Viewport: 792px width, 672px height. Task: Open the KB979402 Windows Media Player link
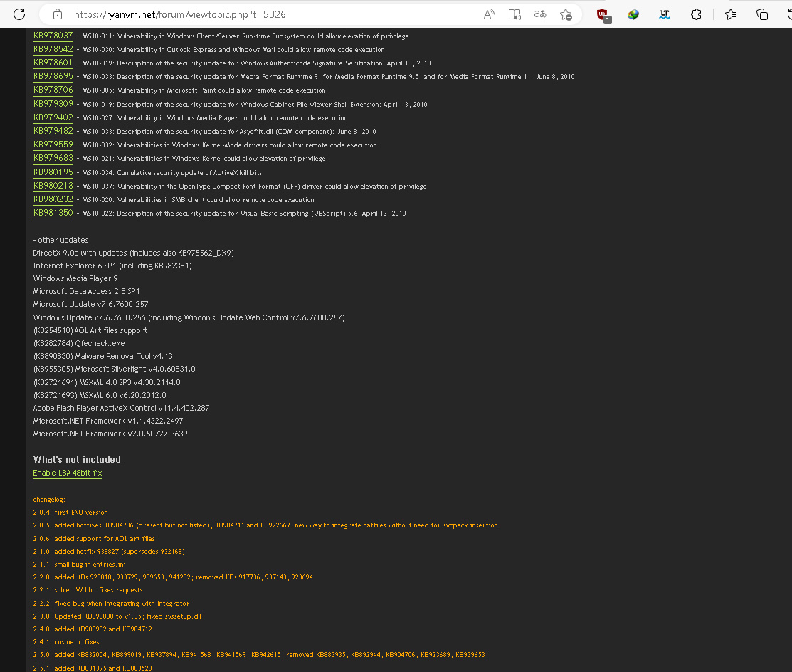(53, 117)
